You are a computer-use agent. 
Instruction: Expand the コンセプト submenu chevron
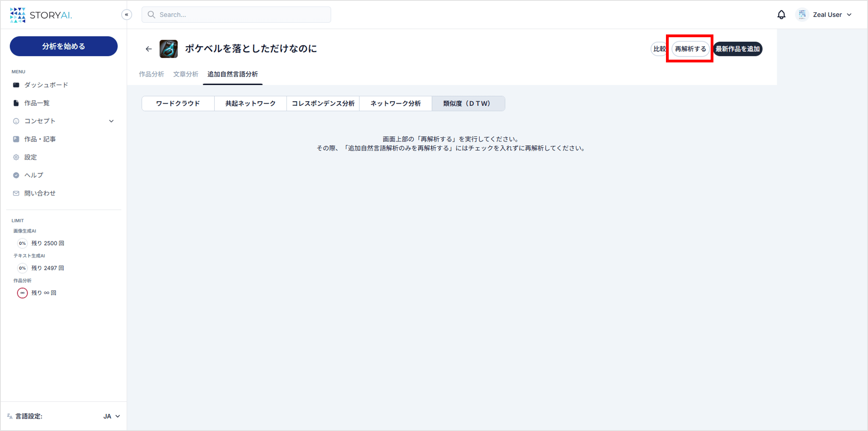[x=111, y=121]
